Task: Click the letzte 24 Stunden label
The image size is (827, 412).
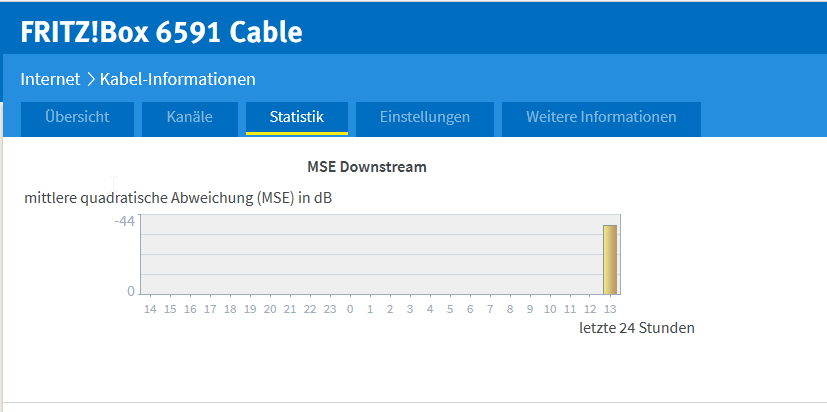Action: point(637,328)
